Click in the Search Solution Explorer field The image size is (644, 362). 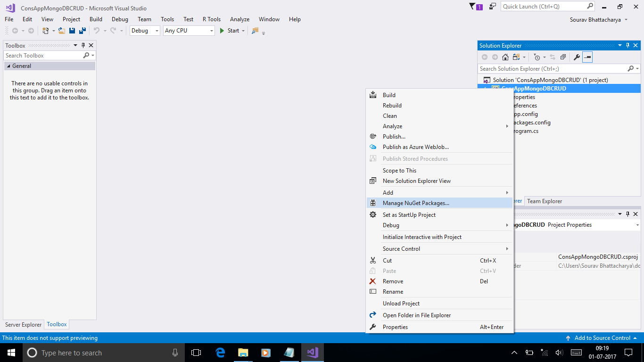(553, 68)
